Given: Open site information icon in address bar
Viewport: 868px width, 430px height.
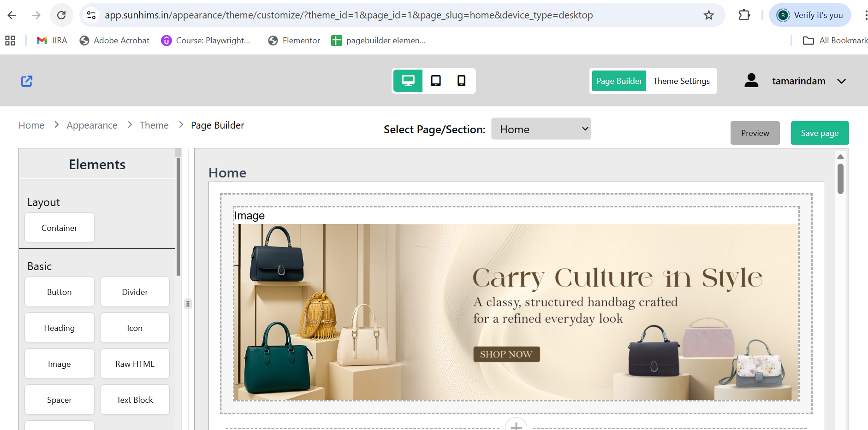Looking at the screenshot, I should tap(91, 15).
